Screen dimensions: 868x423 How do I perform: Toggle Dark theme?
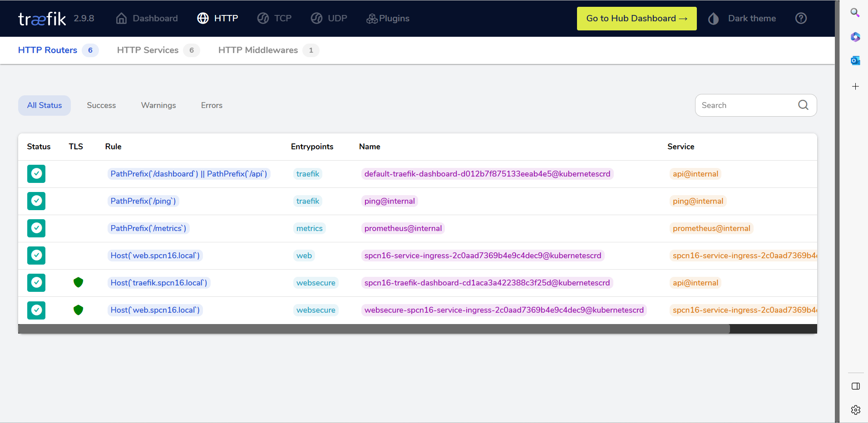(742, 19)
